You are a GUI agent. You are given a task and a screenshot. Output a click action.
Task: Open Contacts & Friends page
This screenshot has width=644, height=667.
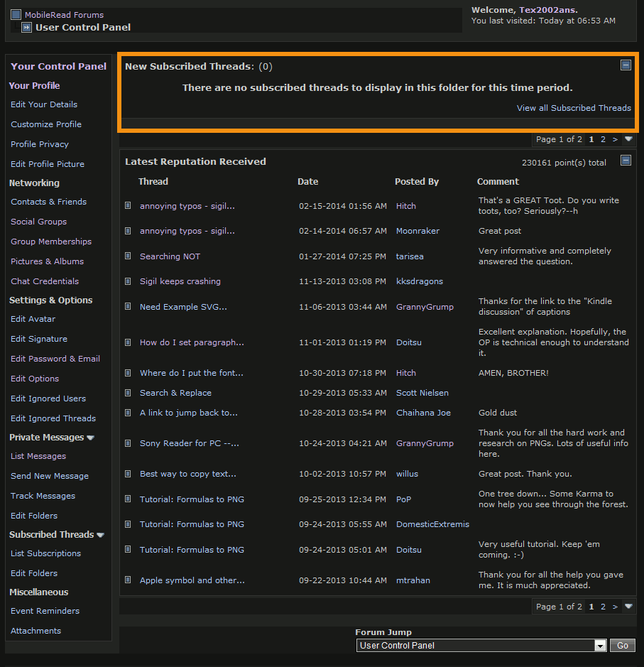pyautogui.click(x=48, y=202)
